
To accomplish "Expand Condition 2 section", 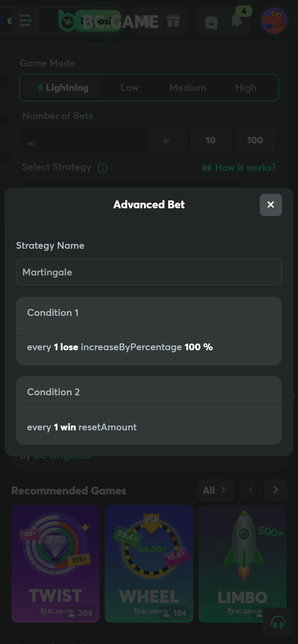I will [x=149, y=392].
